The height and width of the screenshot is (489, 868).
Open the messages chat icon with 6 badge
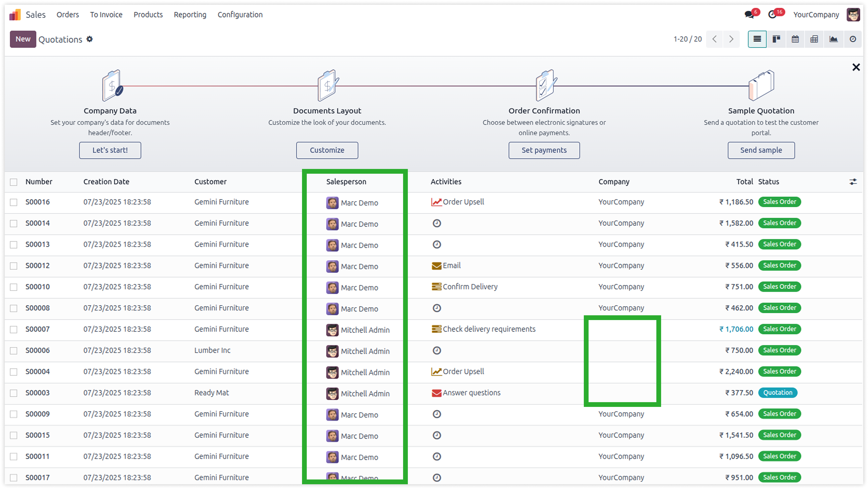pyautogui.click(x=749, y=15)
